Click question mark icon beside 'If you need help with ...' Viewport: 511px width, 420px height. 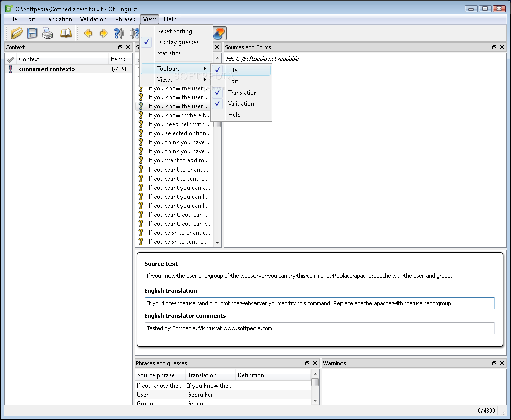[141, 124]
